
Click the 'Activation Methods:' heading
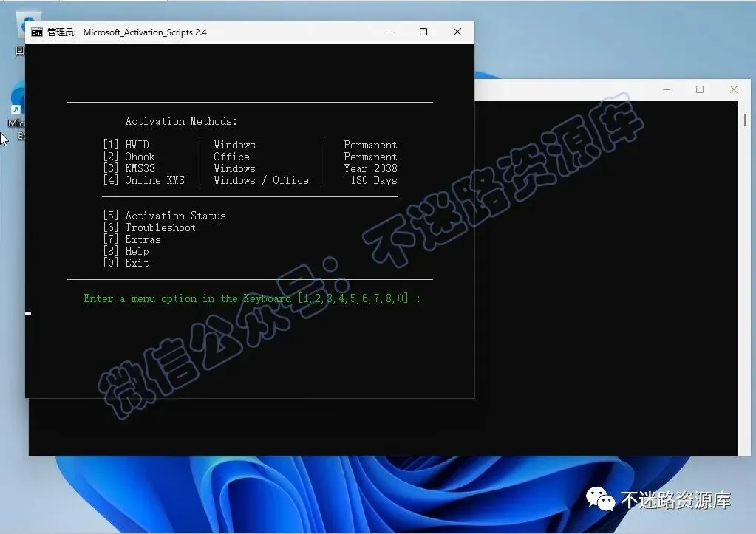(x=181, y=121)
